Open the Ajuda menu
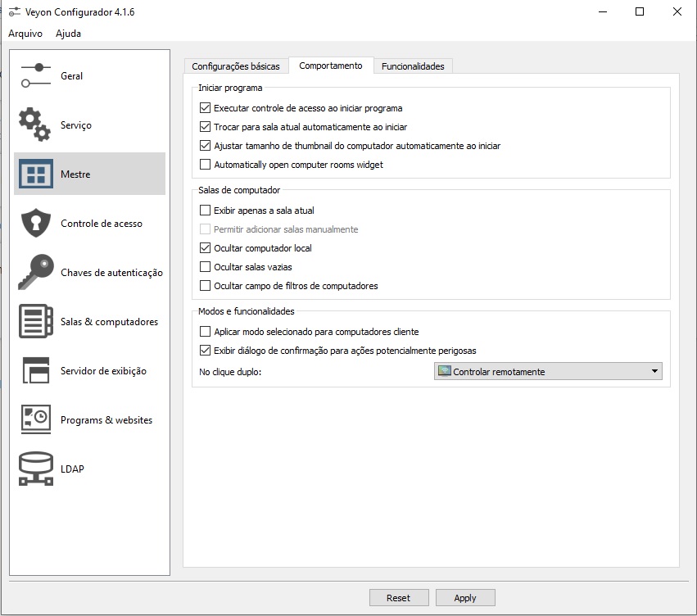Image resolution: width=697 pixels, height=616 pixels. click(x=68, y=34)
